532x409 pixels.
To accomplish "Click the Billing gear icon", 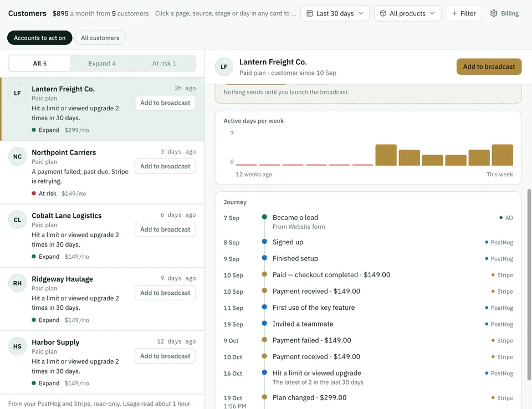I will pos(494,13).
